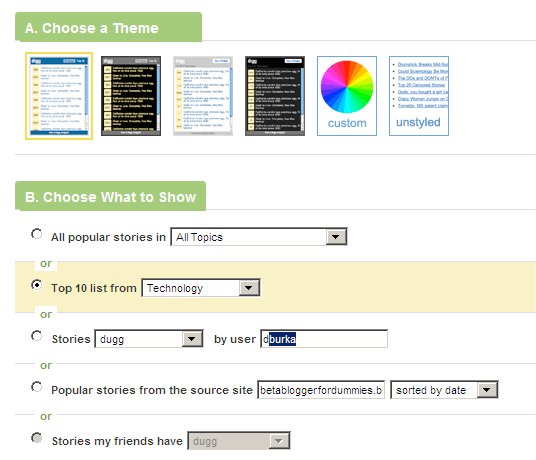
Task: Open the sorted by date dropdown
Action: (444, 390)
